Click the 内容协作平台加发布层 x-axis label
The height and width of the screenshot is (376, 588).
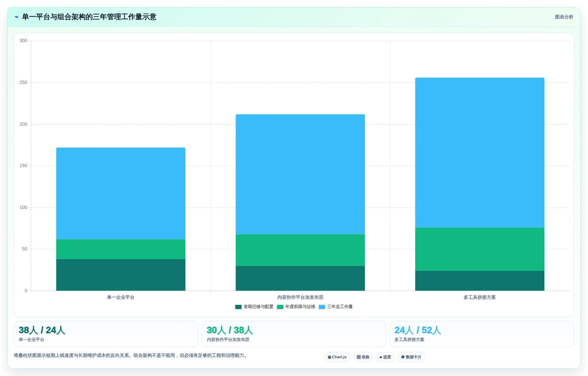tap(300, 297)
